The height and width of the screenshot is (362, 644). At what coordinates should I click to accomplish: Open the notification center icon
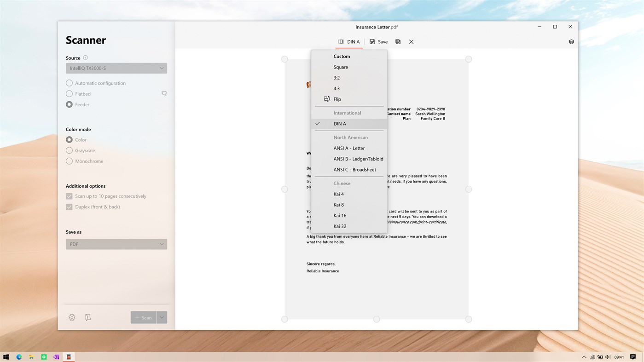pos(633,357)
